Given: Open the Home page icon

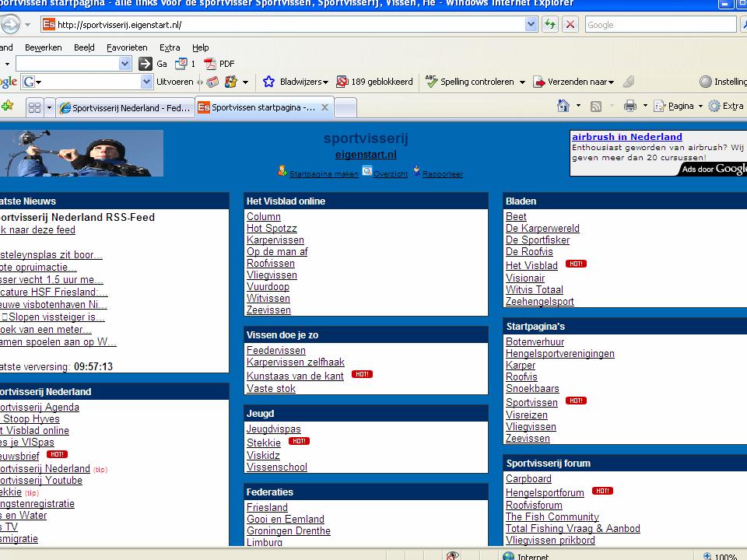Looking at the screenshot, I should pyautogui.click(x=563, y=106).
